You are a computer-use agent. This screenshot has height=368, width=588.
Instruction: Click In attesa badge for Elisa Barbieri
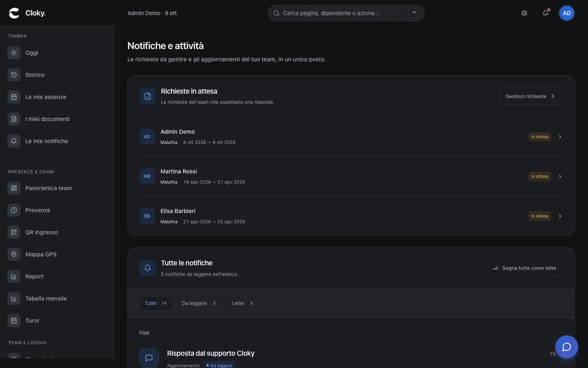(x=539, y=216)
